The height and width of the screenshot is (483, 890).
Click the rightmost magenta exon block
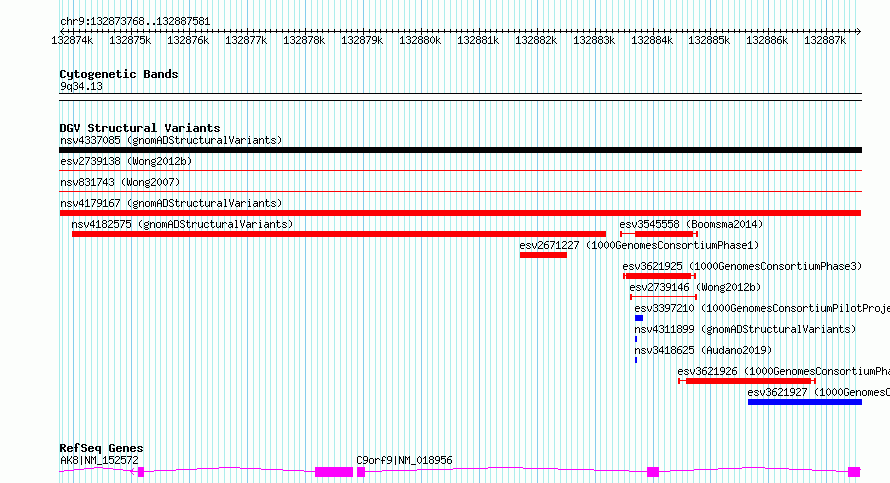point(854,472)
